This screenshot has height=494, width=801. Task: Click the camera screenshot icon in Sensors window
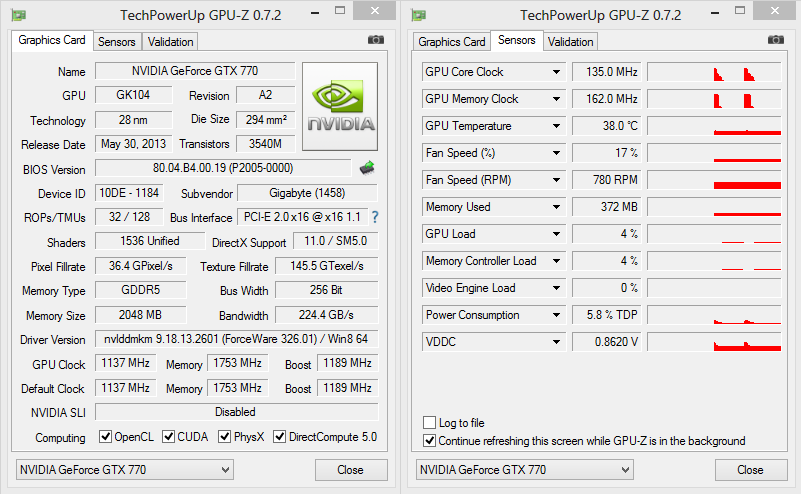775,40
